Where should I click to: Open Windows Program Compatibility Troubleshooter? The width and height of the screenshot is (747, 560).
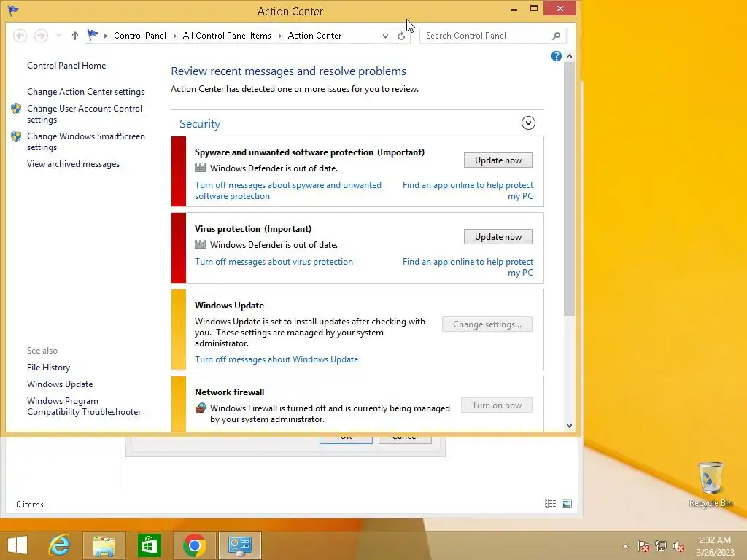click(x=84, y=406)
